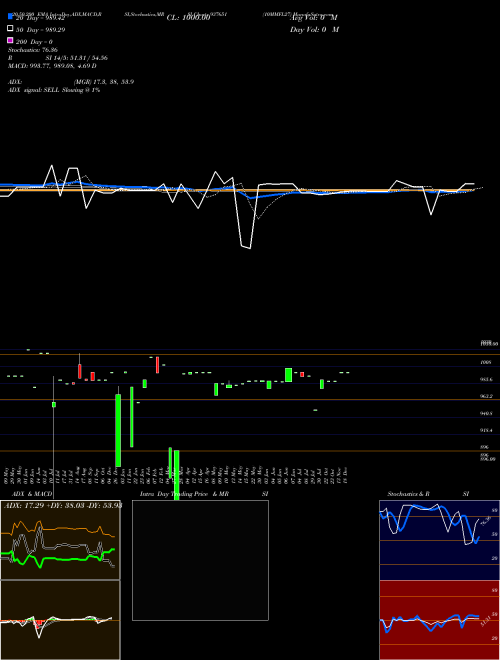
Task: Click the 1008 price axis label
Action: tap(486, 362)
